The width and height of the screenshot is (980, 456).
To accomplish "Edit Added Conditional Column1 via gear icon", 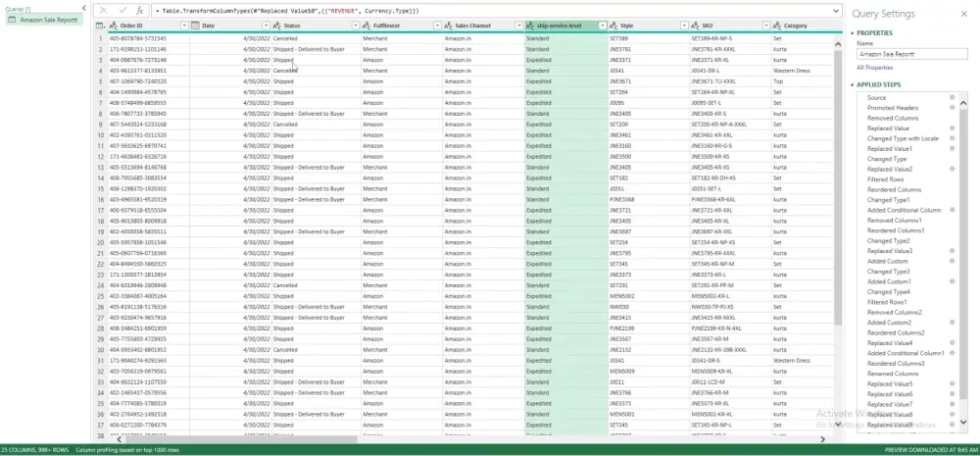I will [x=952, y=353].
